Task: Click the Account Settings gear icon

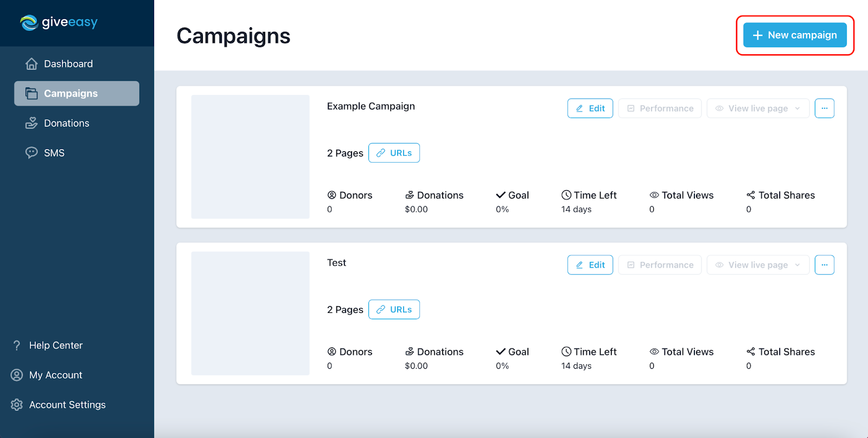Action: pyautogui.click(x=17, y=405)
